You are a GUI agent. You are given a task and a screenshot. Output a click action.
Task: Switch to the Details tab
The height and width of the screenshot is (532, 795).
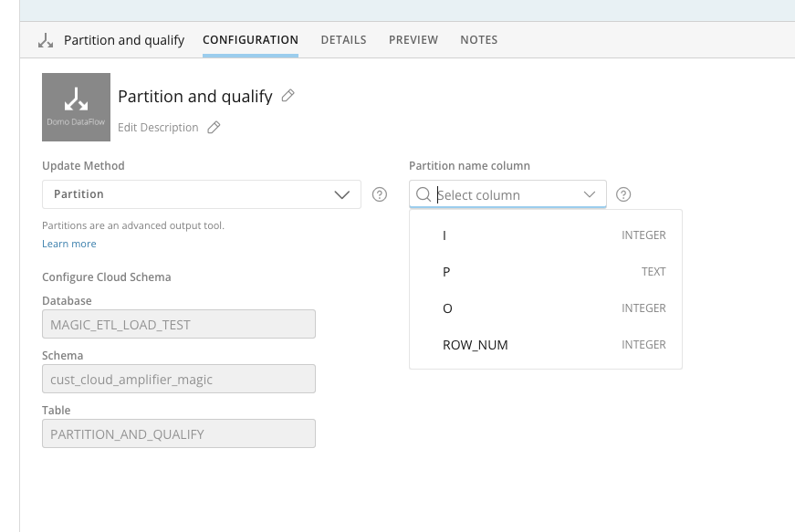(x=343, y=40)
